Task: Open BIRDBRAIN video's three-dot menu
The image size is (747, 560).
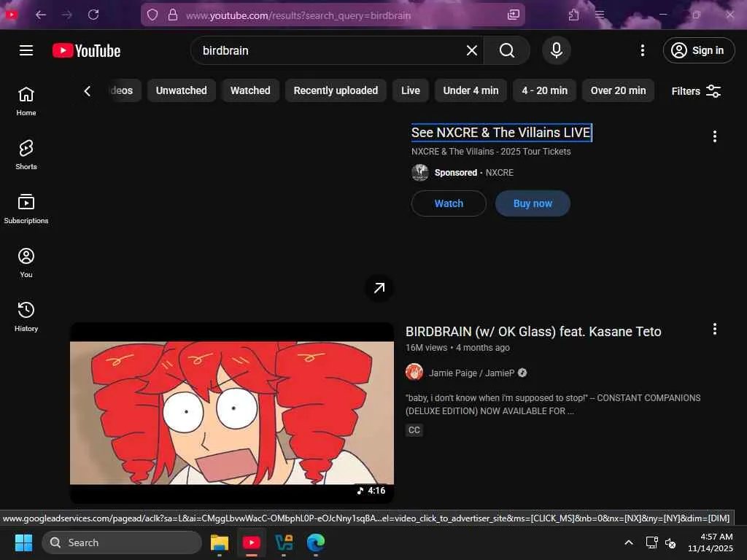Action: click(715, 329)
